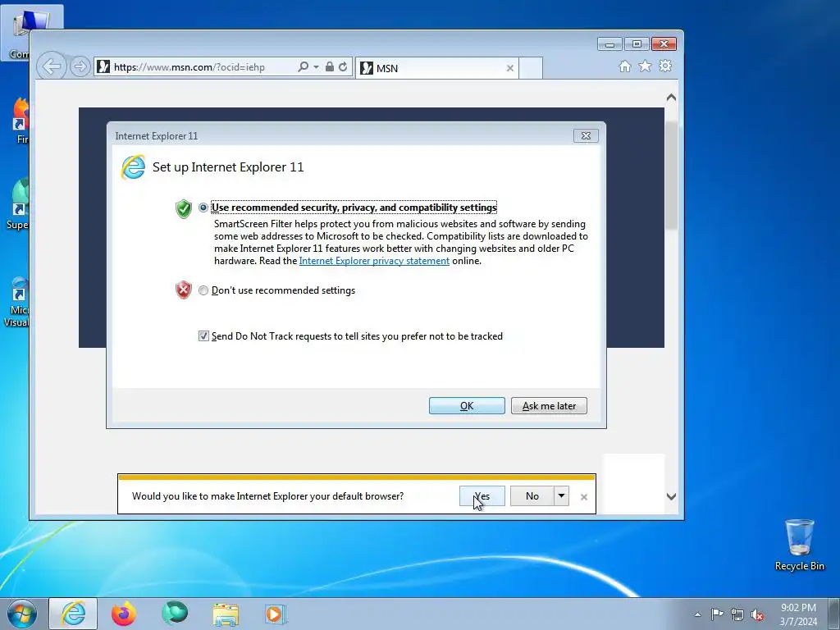Screen dimensions: 840x630
Task: Select Don't use recommended settings radio button
Action: tap(203, 290)
